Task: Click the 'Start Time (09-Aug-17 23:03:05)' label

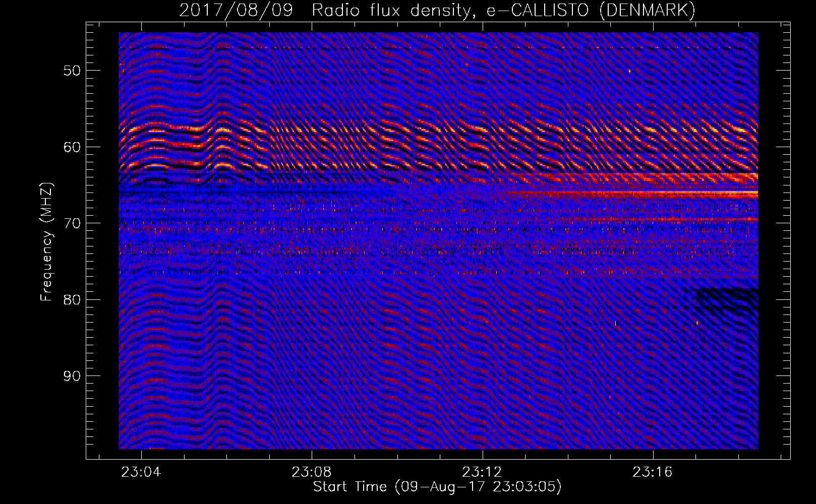Action: coord(437,487)
